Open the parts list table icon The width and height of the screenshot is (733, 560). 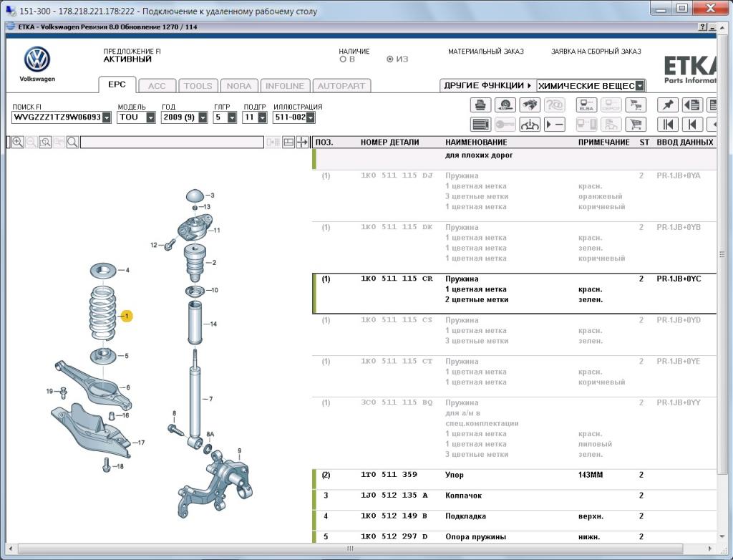tap(480, 125)
